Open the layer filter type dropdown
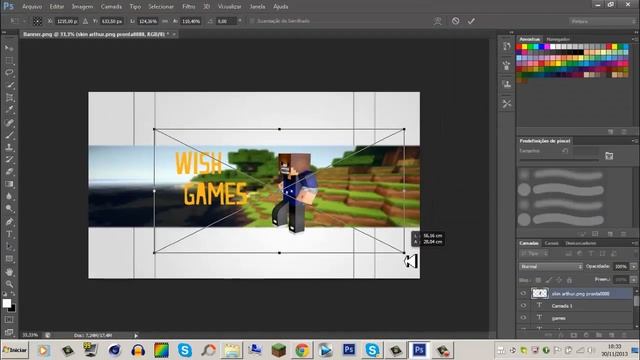This screenshot has height=360, width=640. pos(533,253)
